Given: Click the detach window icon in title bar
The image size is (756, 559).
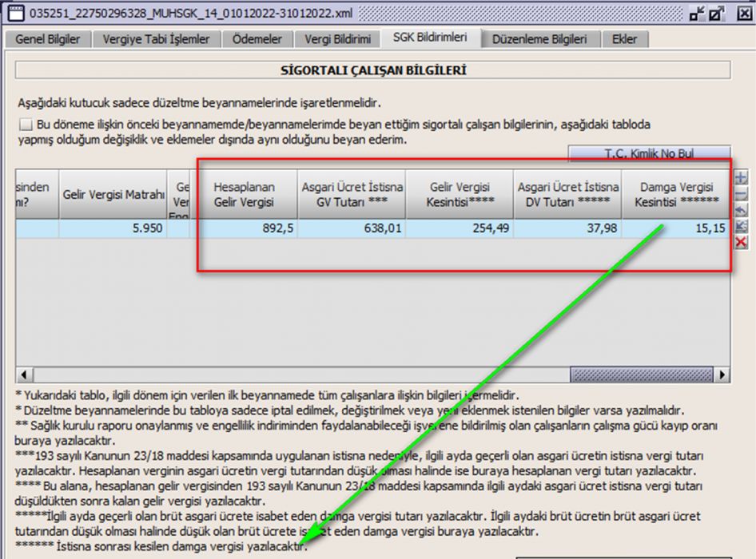Looking at the screenshot, I should (x=718, y=14).
